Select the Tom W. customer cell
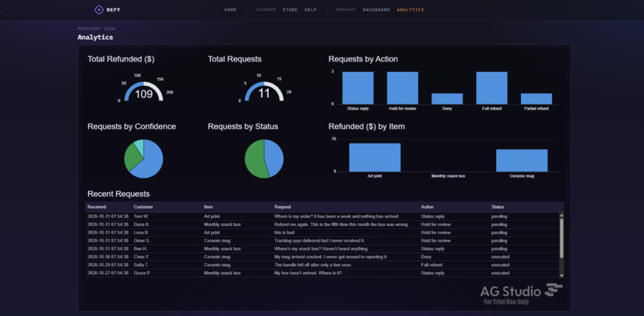 pos(141,216)
